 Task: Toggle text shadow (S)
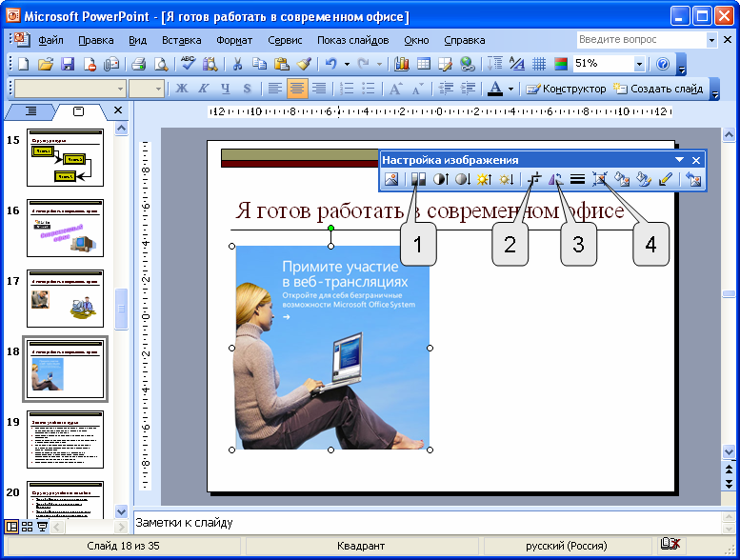[247, 89]
